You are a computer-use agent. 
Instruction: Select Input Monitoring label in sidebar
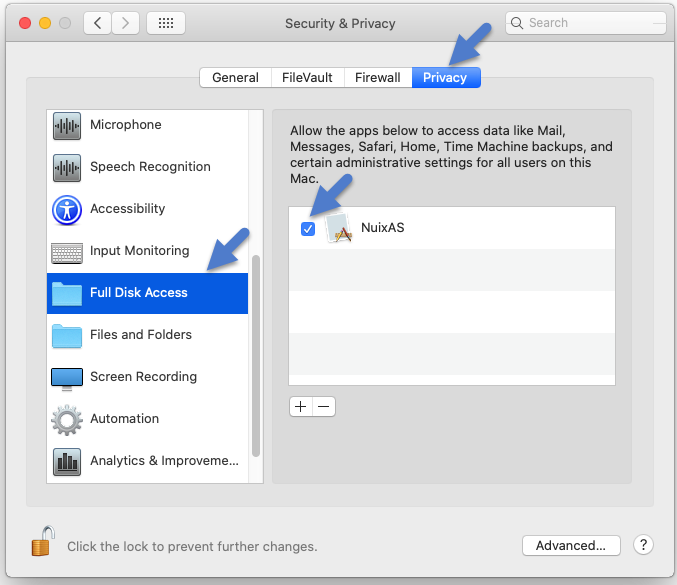pyautogui.click(x=139, y=250)
